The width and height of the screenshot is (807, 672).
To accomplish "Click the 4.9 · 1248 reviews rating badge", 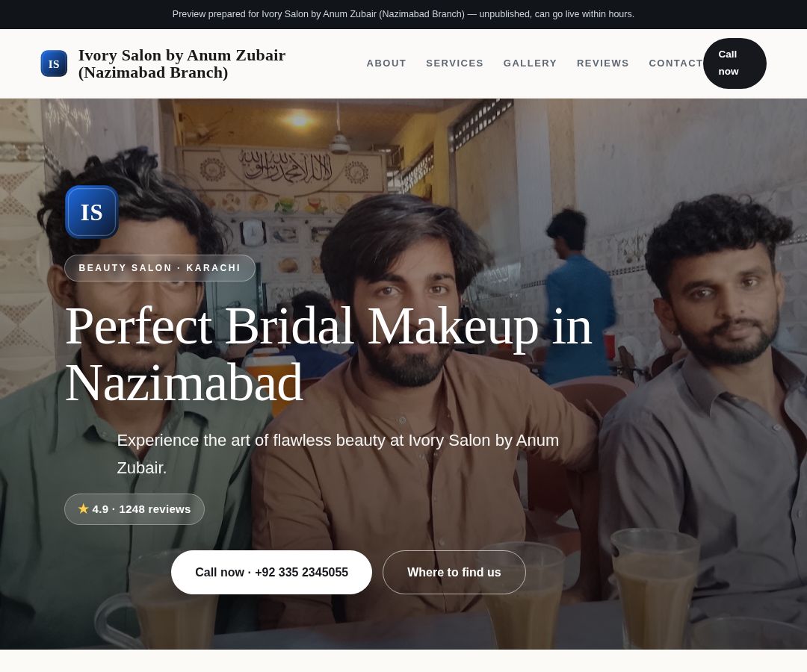I will [134, 509].
